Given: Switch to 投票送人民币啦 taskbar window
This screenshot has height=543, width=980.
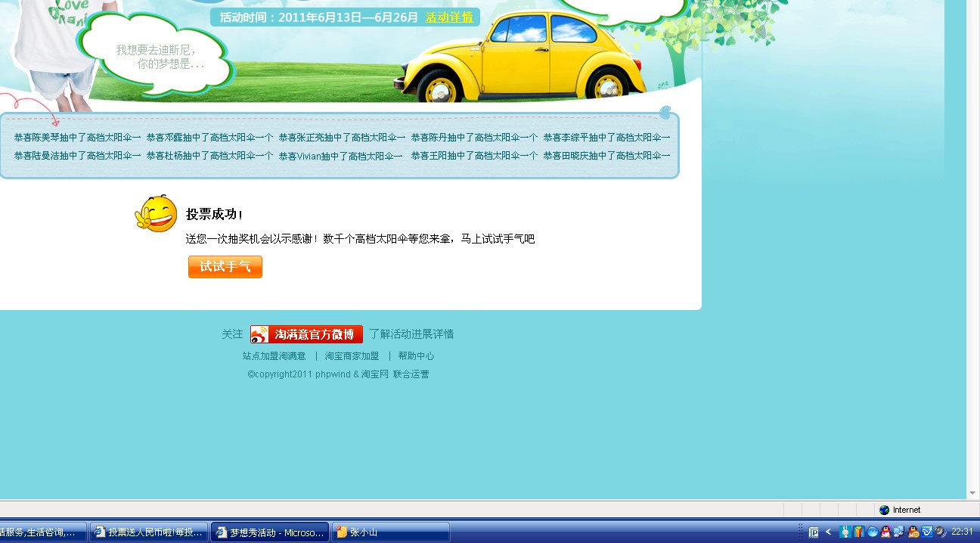Looking at the screenshot, I should tap(148, 532).
